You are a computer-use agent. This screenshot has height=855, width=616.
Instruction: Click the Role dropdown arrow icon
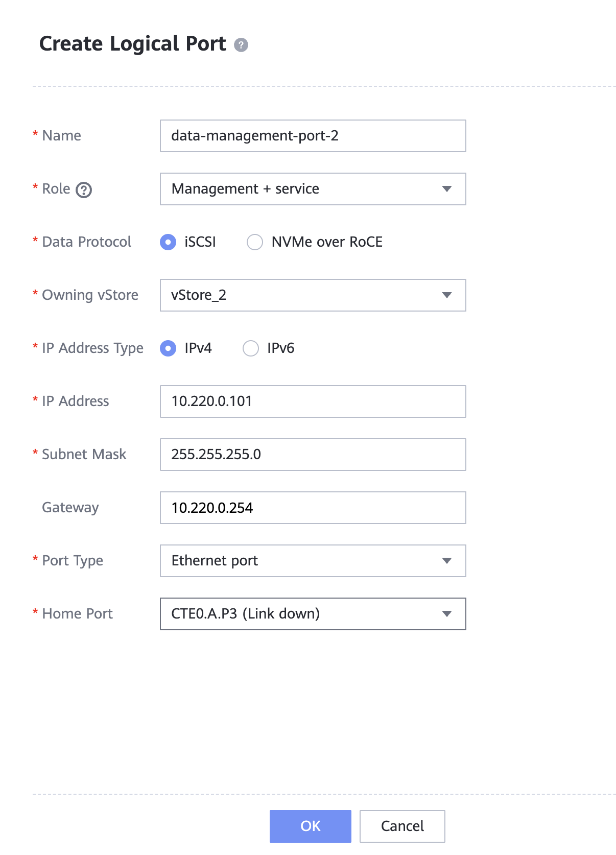(446, 189)
